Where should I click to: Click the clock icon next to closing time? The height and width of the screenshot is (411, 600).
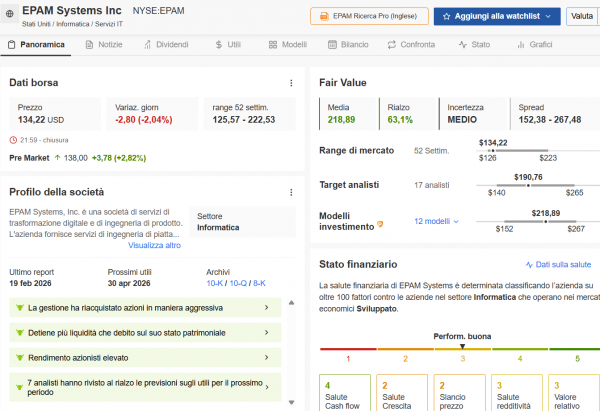(x=13, y=140)
